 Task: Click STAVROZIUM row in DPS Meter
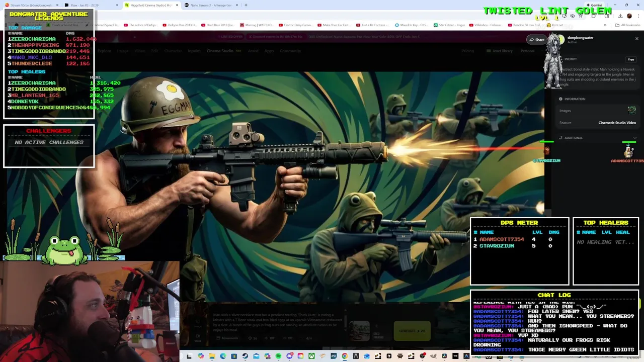519,246
